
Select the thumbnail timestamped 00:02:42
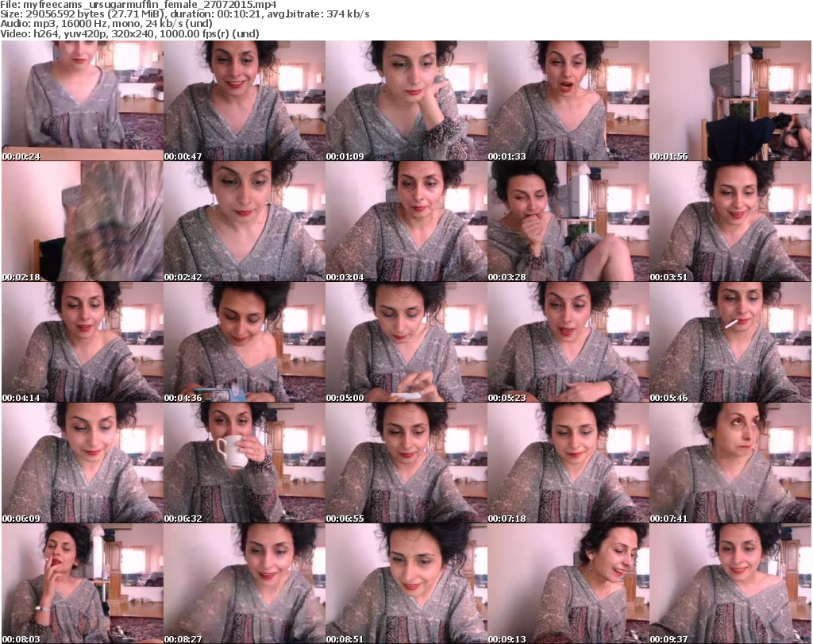[x=245, y=222]
